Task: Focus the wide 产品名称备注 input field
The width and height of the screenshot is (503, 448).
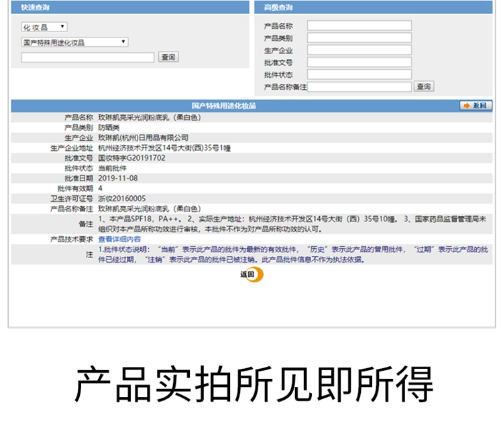Action: [359, 87]
